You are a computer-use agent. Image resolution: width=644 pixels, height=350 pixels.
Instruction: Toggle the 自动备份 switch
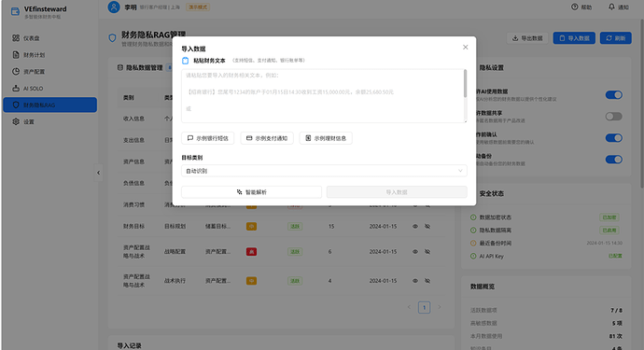pyautogui.click(x=613, y=159)
